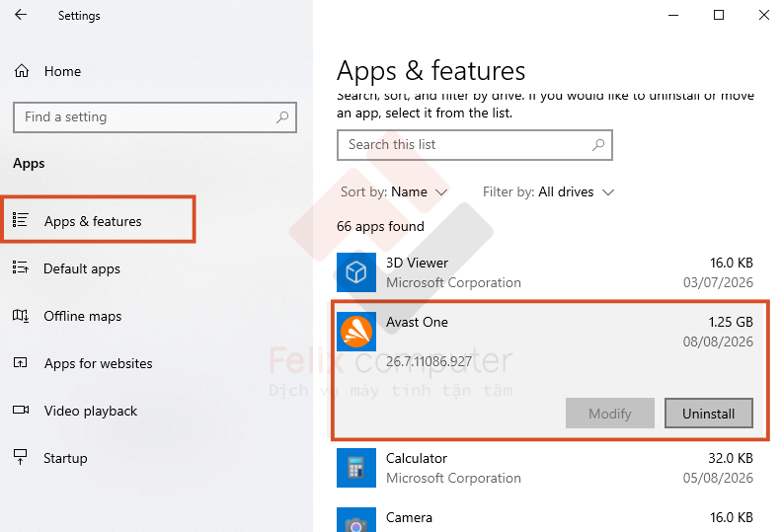Minimize the Settings window
Screen dimensions: 782x532
(x=673, y=15)
